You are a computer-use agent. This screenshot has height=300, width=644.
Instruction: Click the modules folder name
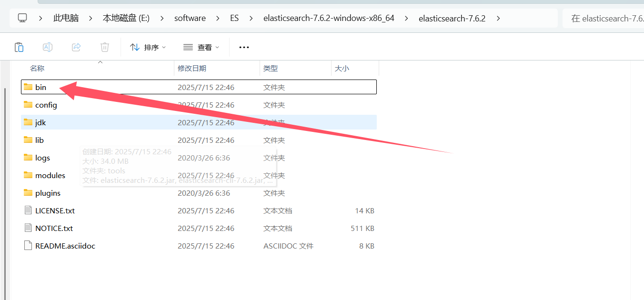(x=50, y=175)
